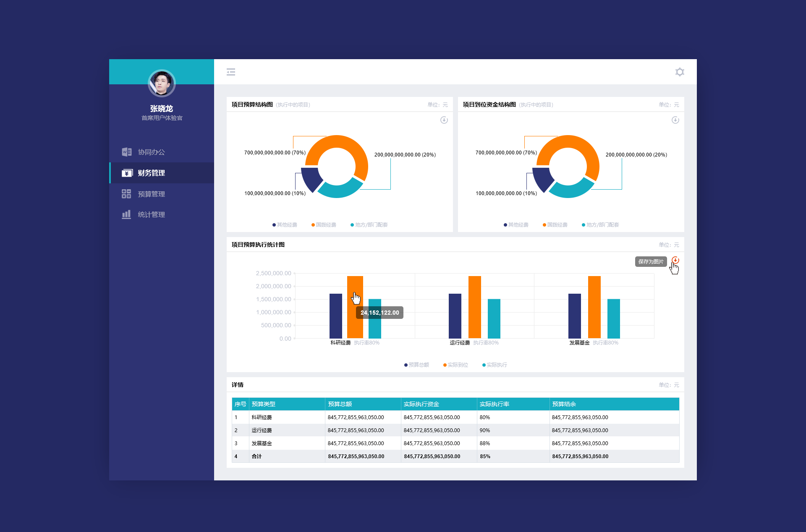
Task: Open the 预算管理 menu item
Action: [162, 194]
